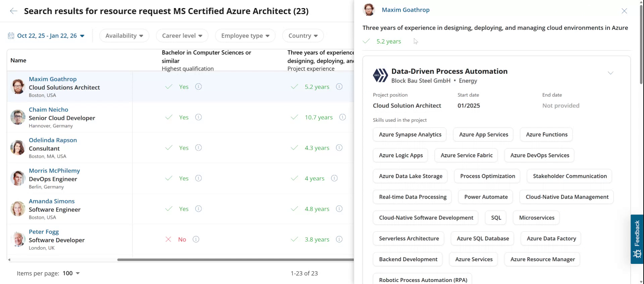The image size is (644, 284).
Task: Click Maxim Goathrop name in detail panel header
Action: [x=406, y=10]
